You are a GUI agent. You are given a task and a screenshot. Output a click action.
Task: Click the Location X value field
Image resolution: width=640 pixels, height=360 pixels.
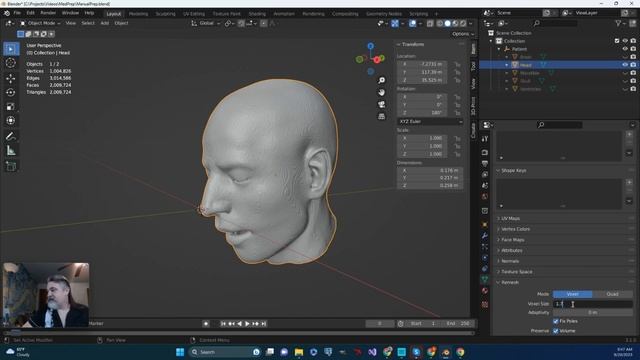tap(423, 64)
